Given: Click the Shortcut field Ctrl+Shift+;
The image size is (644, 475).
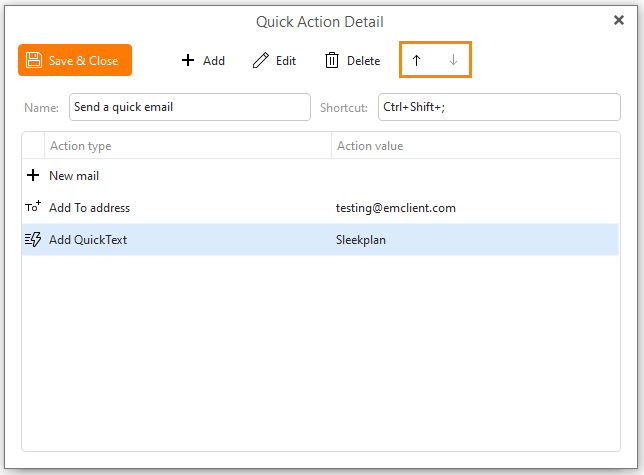Looking at the screenshot, I should click(499, 107).
